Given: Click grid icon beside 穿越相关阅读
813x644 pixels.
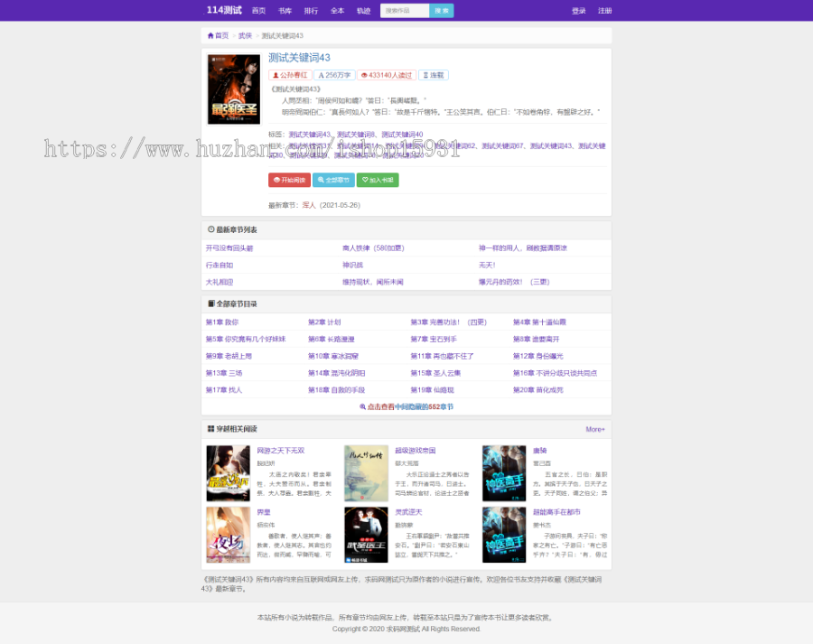Looking at the screenshot, I should pyautogui.click(x=211, y=429).
